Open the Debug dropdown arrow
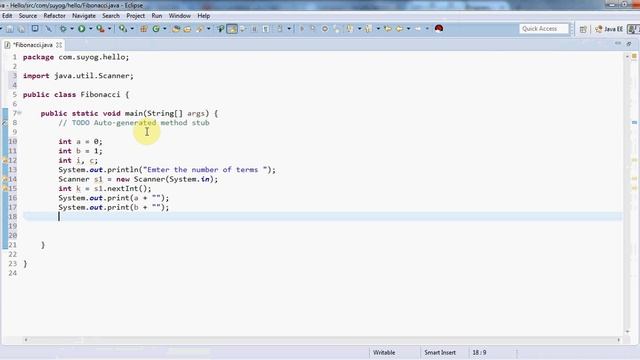The image size is (640, 360). [71, 29]
